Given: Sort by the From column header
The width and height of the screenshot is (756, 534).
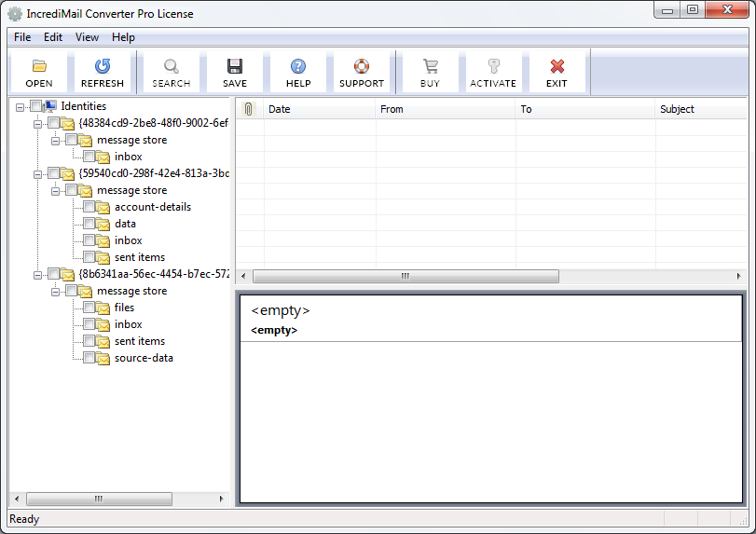Looking at the screenshot, I should pos(445,109).
